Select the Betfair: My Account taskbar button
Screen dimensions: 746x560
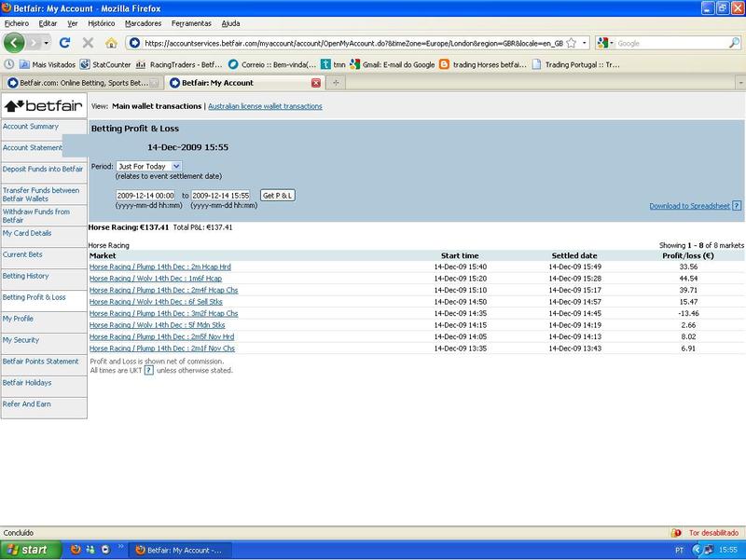pos(180,550)
